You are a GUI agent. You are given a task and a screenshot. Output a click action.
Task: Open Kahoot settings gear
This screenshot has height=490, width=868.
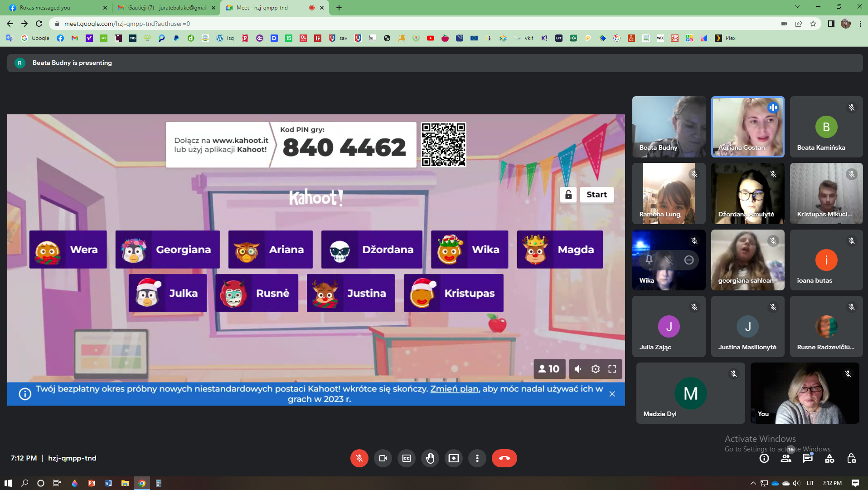(x=596, y=369)
